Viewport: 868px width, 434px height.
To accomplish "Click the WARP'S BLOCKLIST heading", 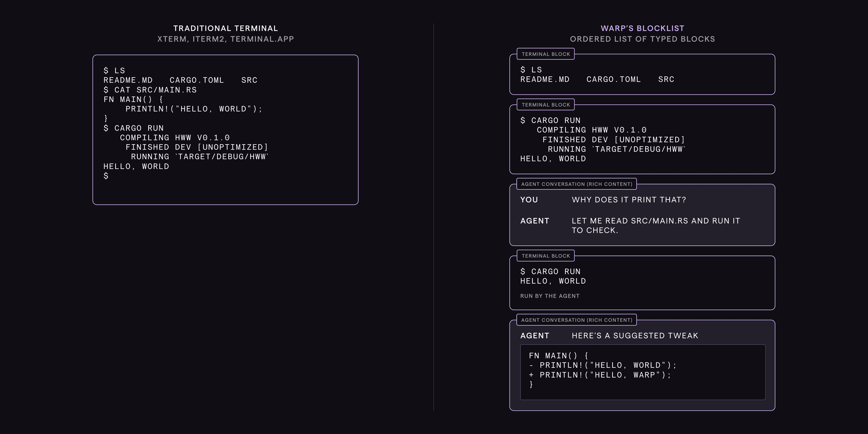I will (x=642, y=28).
